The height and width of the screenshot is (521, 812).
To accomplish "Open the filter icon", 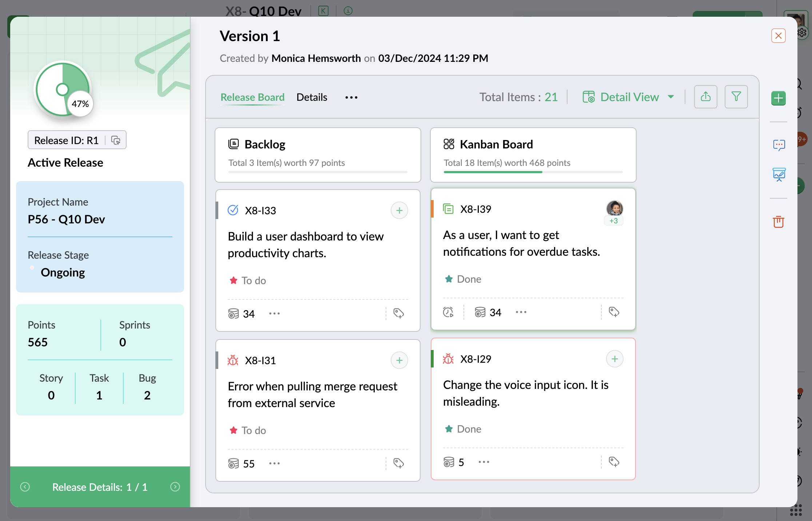I will pos(736,97).
